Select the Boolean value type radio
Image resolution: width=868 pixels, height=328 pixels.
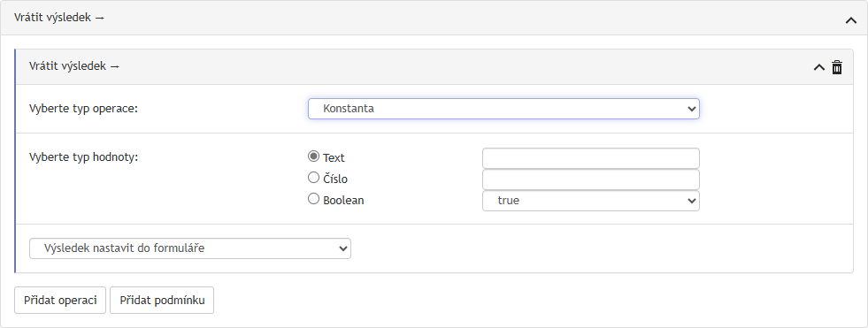pyautogui.click(x=313, y=199)
